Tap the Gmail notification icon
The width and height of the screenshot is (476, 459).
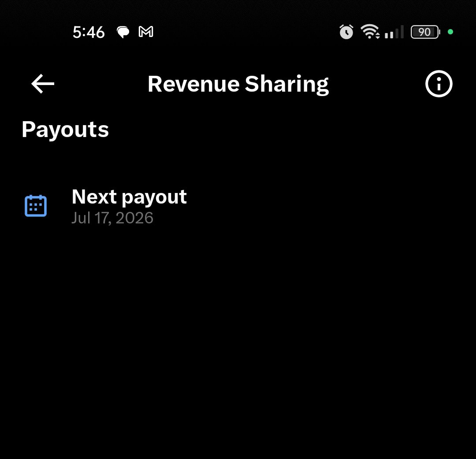tap(146, 32)
